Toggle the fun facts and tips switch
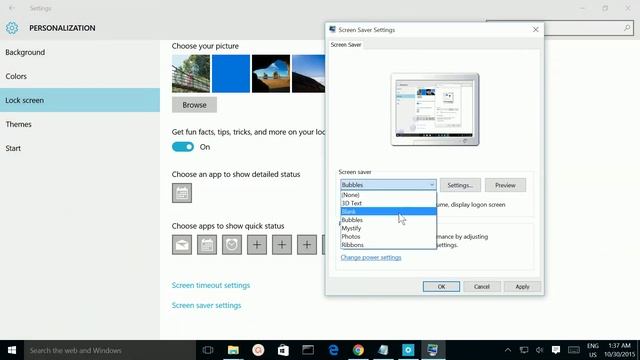640x360 pixels. pyautogui.click(x=183, y=147)
